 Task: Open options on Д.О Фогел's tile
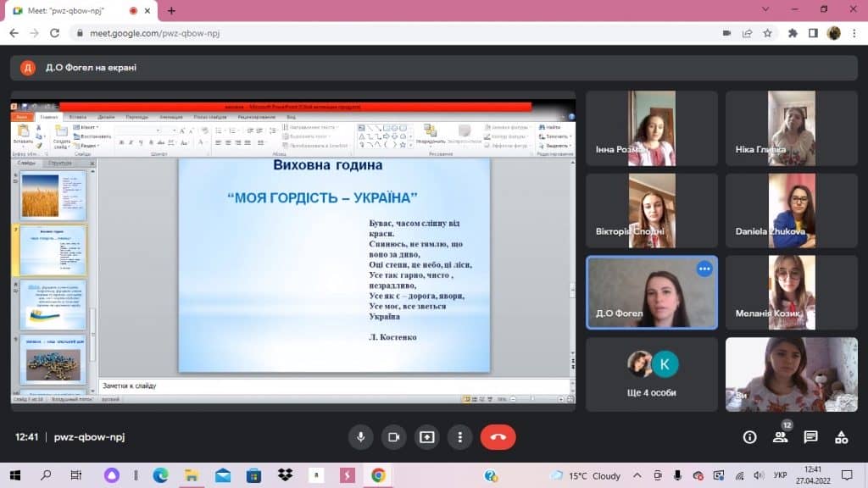pyautogui.click(x=704, y=269)
